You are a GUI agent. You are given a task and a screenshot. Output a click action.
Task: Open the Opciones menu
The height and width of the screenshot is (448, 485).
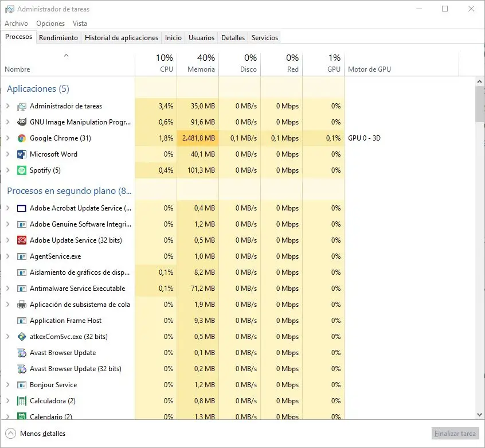pos(50,24)
